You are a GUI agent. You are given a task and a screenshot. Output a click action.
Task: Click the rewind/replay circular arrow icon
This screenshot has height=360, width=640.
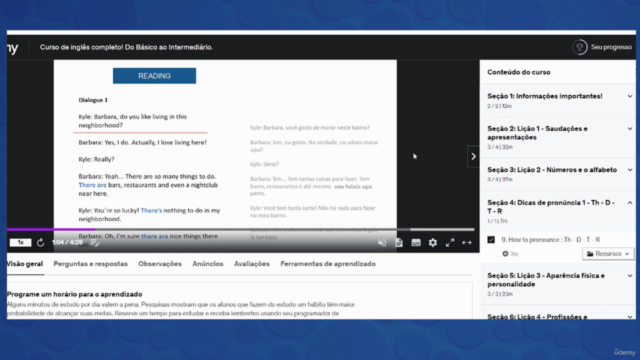(40, 243)
